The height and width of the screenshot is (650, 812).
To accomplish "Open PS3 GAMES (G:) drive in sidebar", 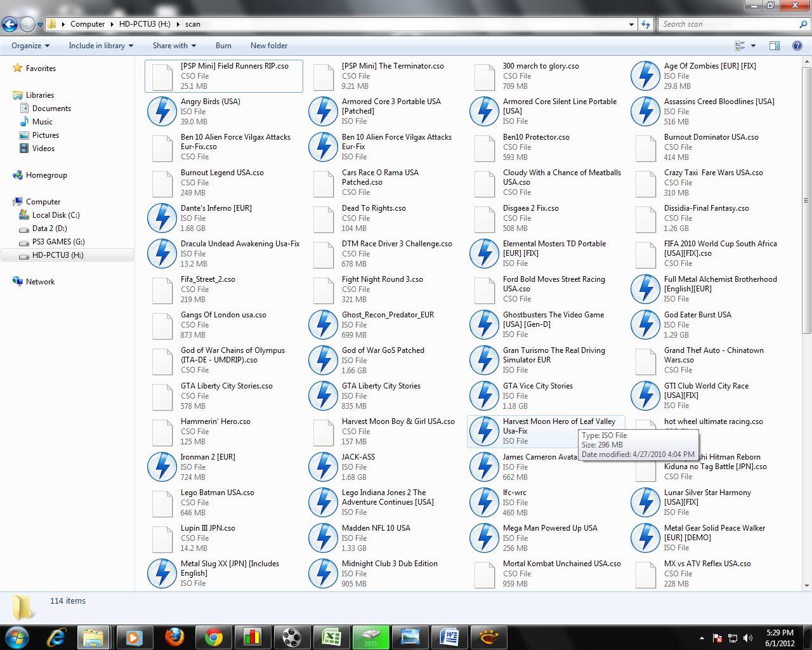I will 58,242.
